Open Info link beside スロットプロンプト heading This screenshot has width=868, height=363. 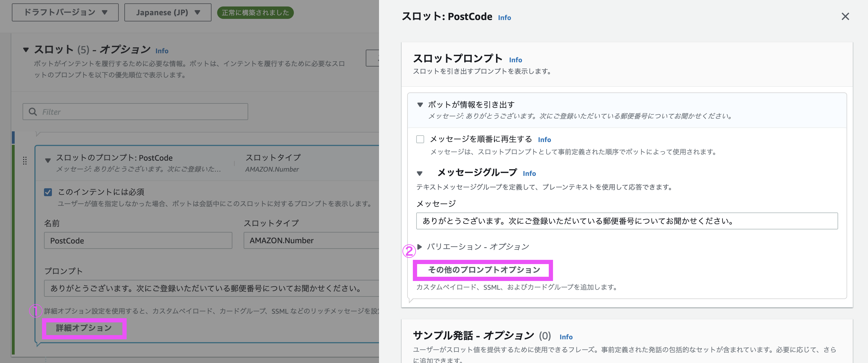(515, 60)
